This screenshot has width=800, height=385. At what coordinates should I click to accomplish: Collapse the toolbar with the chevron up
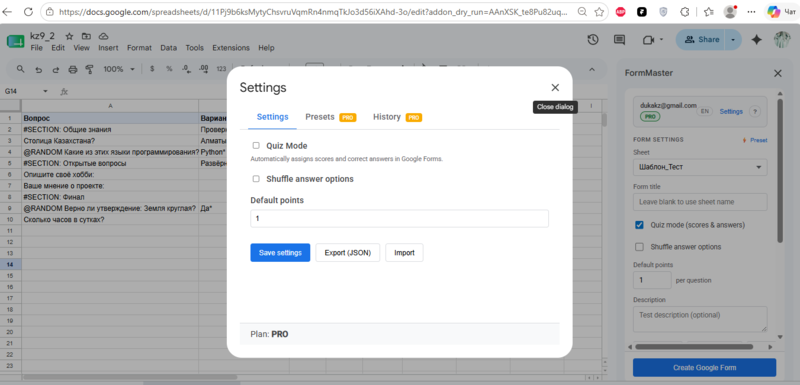(592, 69)
